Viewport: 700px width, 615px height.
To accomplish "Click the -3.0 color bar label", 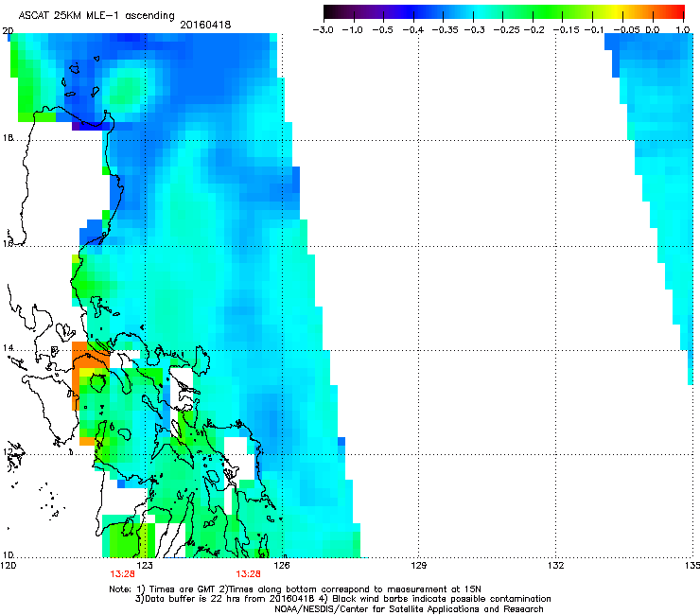I will [x=323, y=30].
